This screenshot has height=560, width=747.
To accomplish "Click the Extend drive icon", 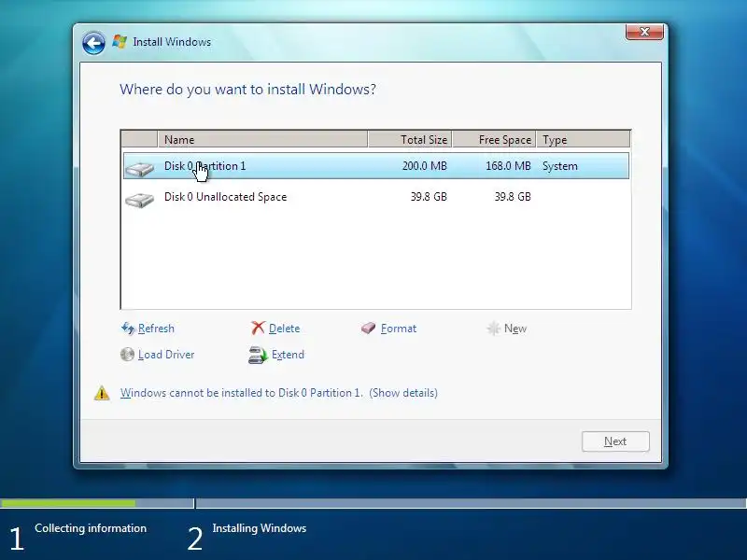I will (x=258, y=355).
